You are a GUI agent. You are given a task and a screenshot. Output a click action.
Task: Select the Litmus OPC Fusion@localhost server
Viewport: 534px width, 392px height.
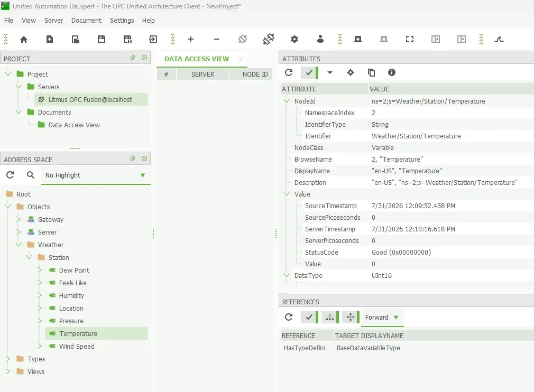click(90, 99)
